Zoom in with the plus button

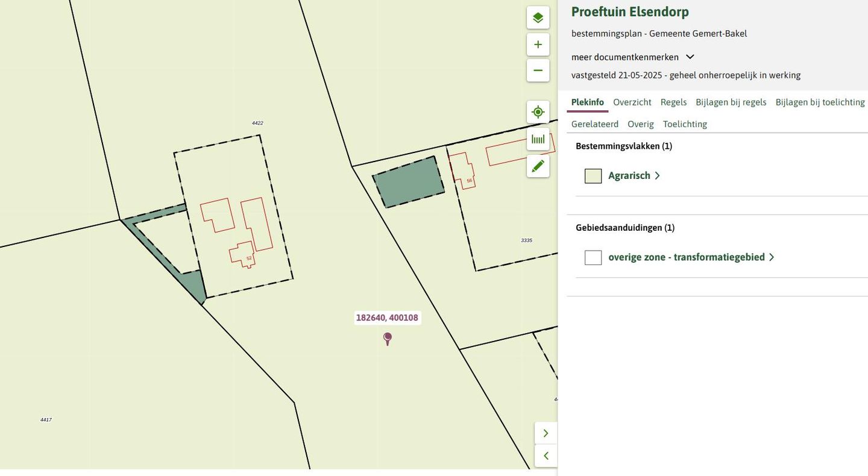(x=538, y=45)
